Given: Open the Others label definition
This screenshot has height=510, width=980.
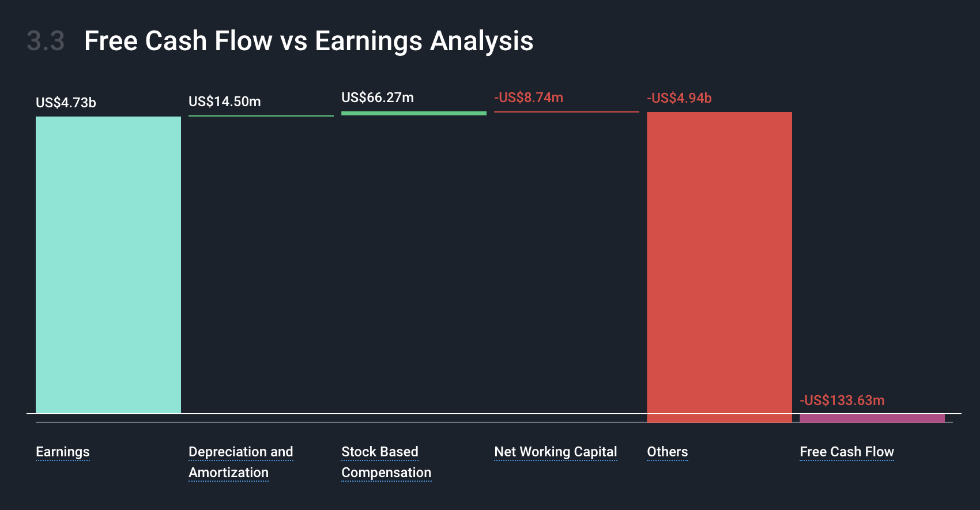Looking at the screenshot, I should point(668,452).
